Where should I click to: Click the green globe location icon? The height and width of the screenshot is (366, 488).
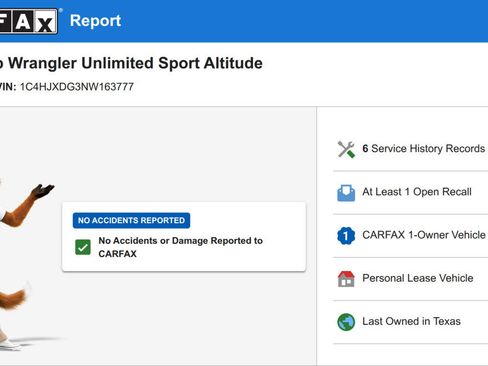click(x=346, y=322)
